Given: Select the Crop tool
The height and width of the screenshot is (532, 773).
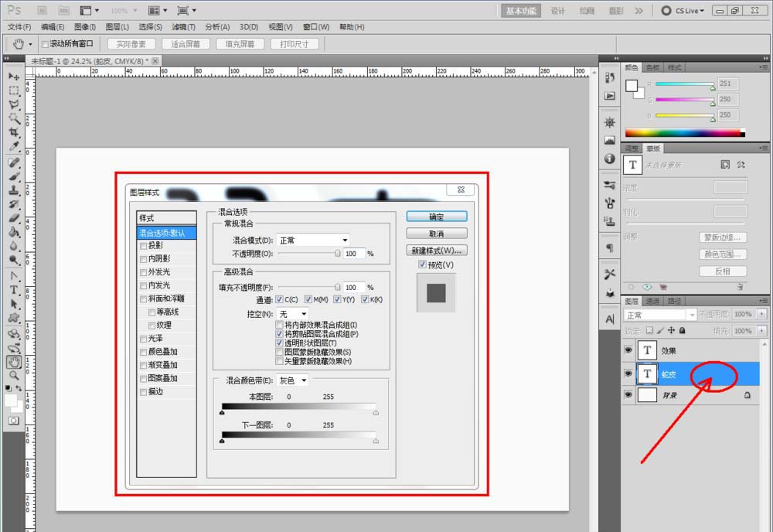Looking at the screenshot, I should tap(14, 132).
